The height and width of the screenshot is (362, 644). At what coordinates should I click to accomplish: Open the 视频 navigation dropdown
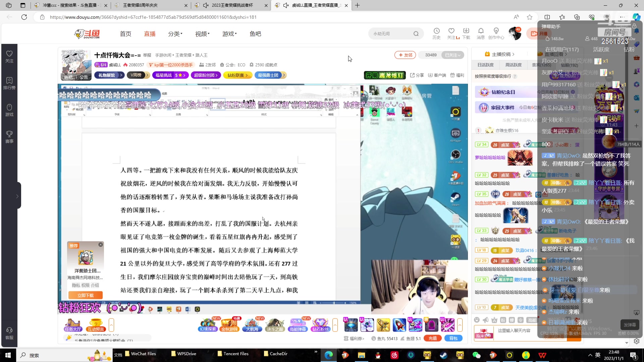pyautogui.click(x=202, y=34)
